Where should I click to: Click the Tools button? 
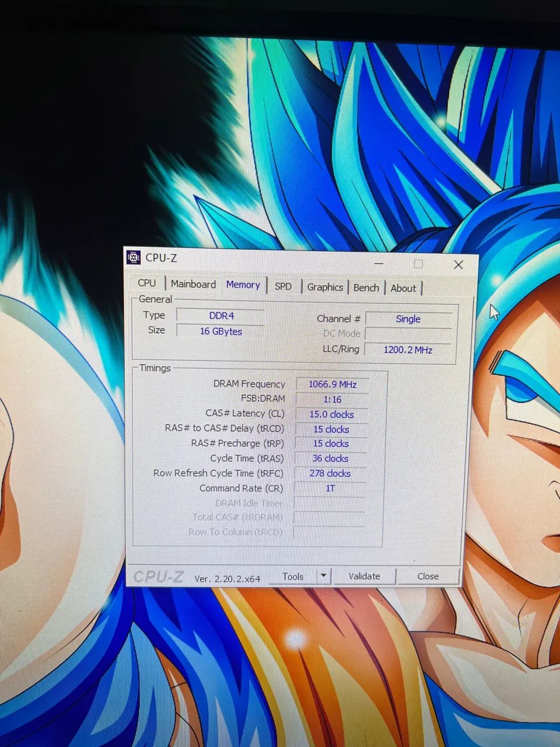tap(293, 577)
